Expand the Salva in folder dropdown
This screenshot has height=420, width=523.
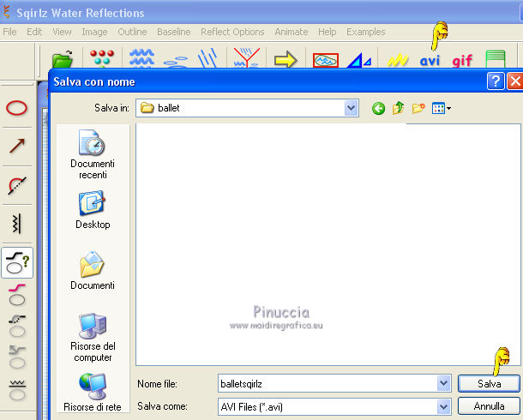click(x=351, y=108)
